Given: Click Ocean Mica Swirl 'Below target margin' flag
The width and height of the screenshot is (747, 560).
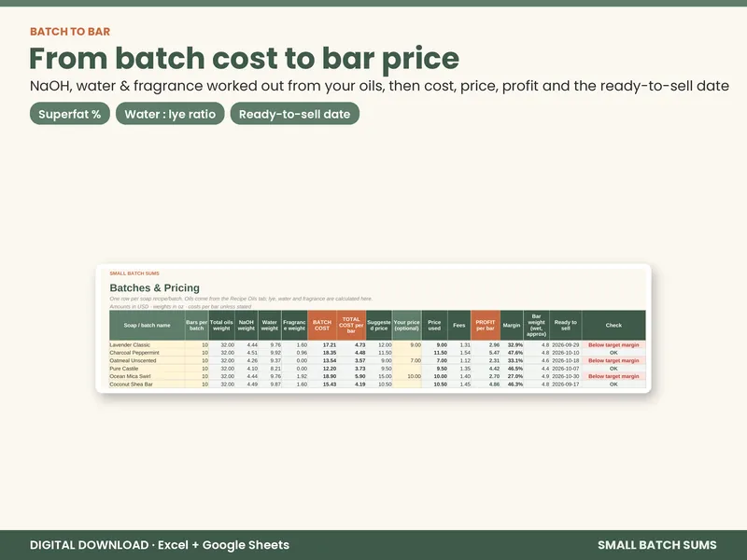Looking at the screenshot, I should point(613,376).
